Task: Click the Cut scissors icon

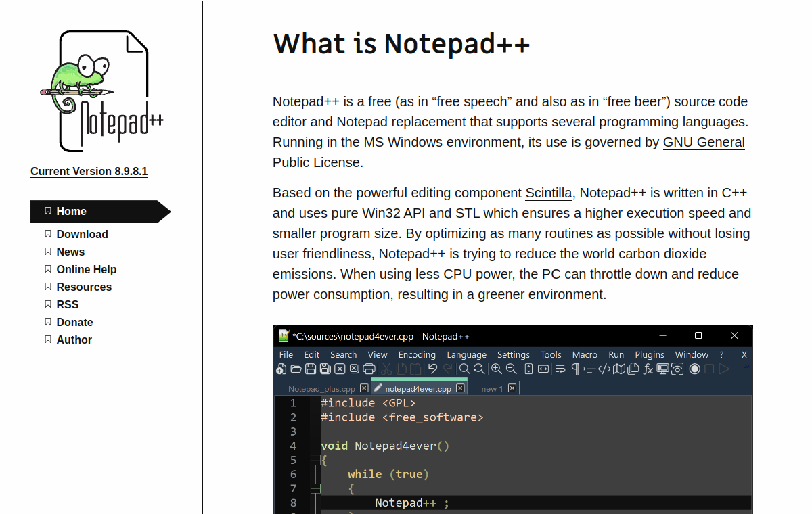Action: point(386,369)
